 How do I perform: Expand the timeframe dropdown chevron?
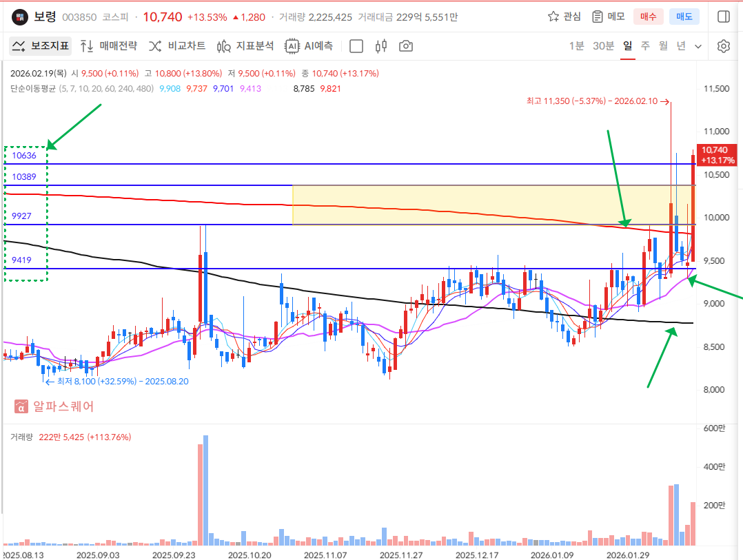point(698,46)
